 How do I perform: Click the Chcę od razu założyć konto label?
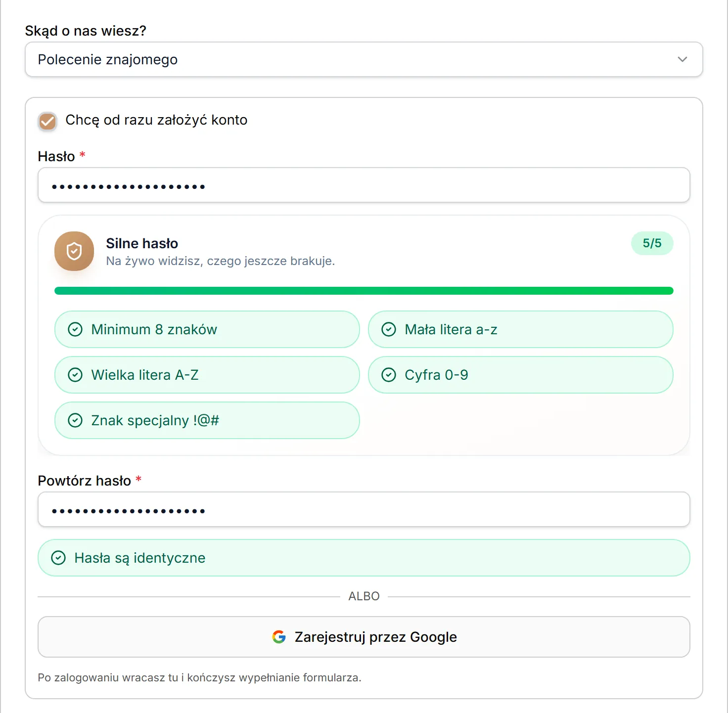[x=156, y=120]
